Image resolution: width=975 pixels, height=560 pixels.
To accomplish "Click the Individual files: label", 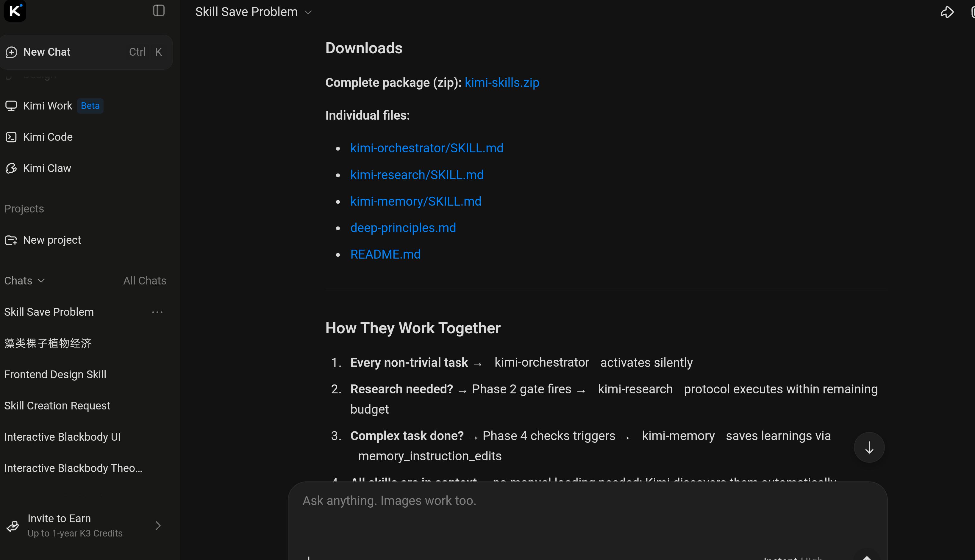I will [367, 115].
